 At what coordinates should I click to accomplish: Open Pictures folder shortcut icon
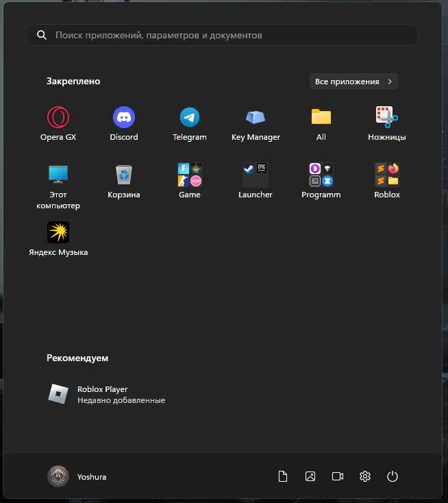tap(310, 476)
